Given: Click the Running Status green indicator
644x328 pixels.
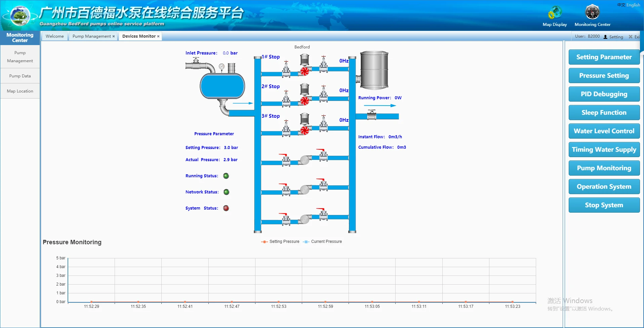Looking at the screenshot, I should click(x=226, y=176).
